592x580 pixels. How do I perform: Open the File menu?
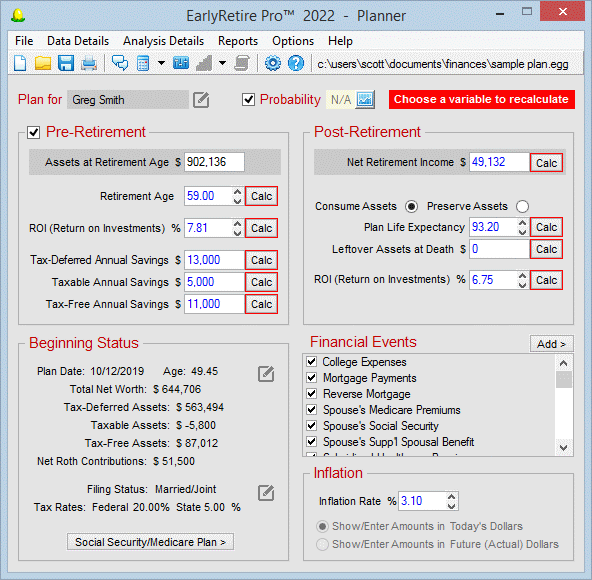click(x=24, y=41)
